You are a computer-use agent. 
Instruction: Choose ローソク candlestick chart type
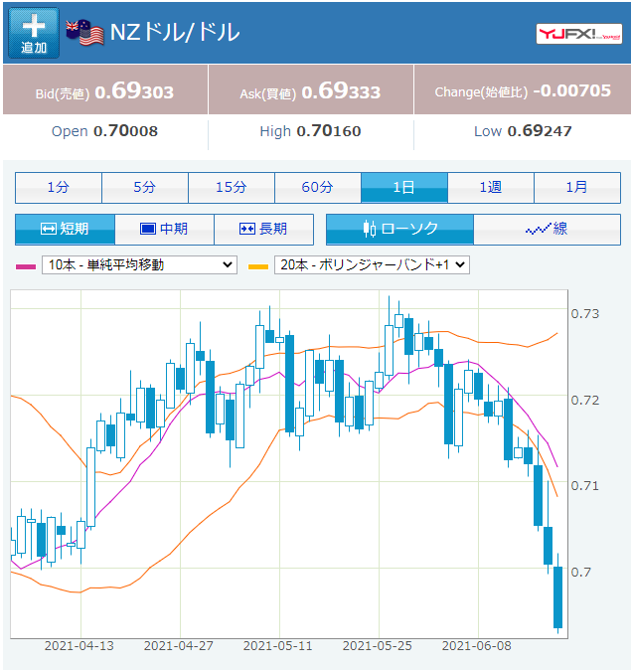(399, 230)
